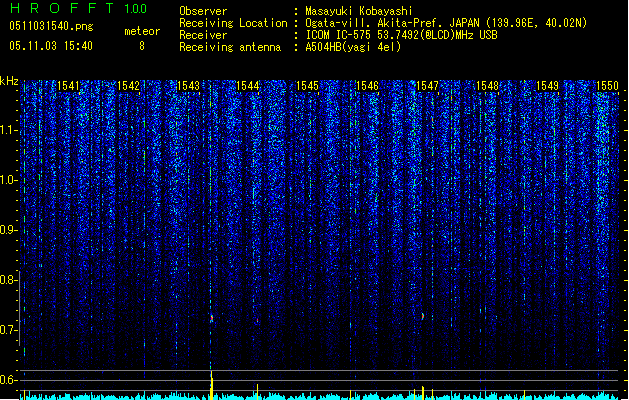Image resolution: width=629 pixels, height=400 pixels.
Task: Click the red meteor echo near 1543
Action: 211,318
